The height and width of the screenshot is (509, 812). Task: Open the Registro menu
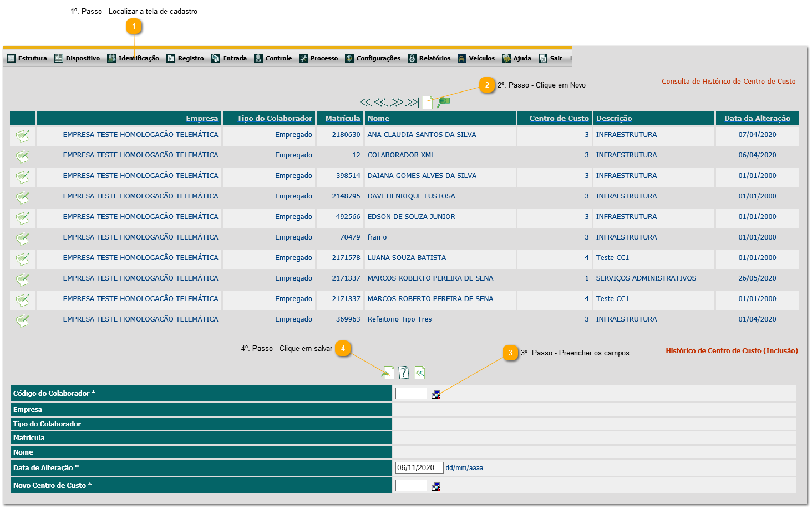coord(185,58)
